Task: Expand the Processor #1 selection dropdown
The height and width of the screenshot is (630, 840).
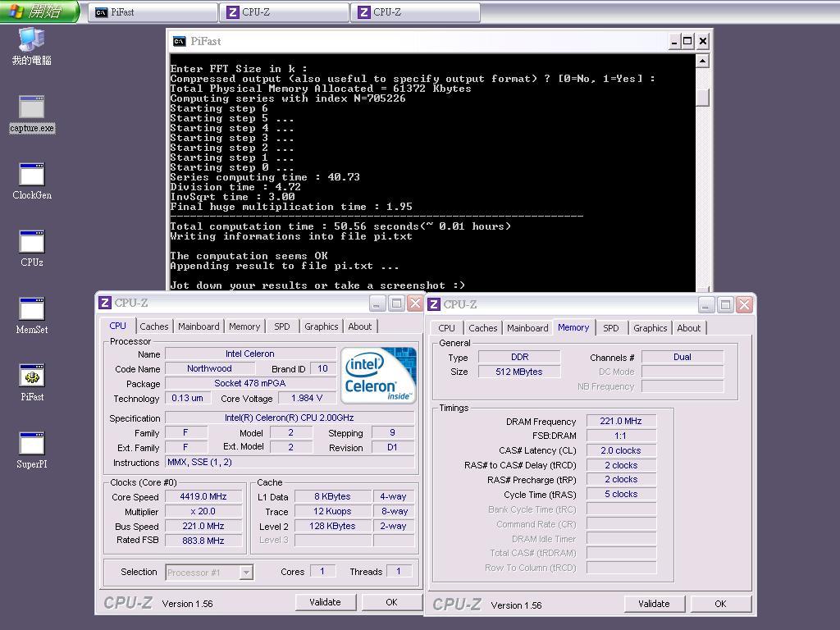Action: pyautogui.click(x=246, y=573)
